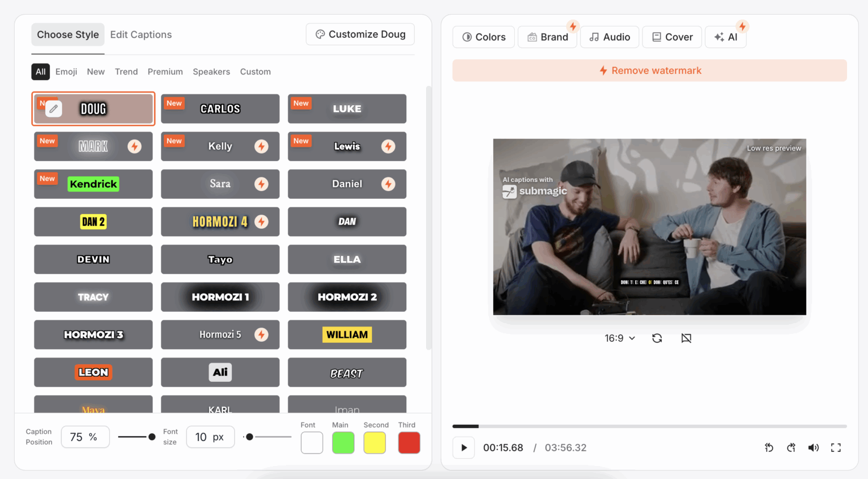Click the skip forward icon
Screen dimensions: 868x479
coord(791,448)
